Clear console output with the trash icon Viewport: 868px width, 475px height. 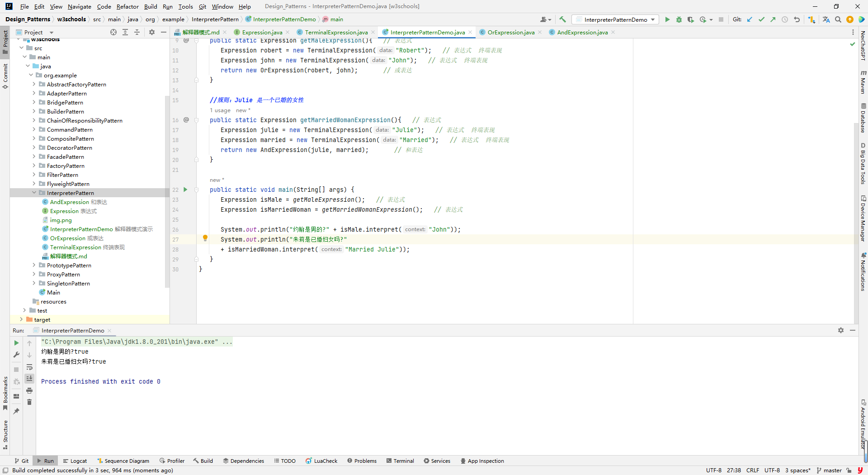click(x=29, y=402)
